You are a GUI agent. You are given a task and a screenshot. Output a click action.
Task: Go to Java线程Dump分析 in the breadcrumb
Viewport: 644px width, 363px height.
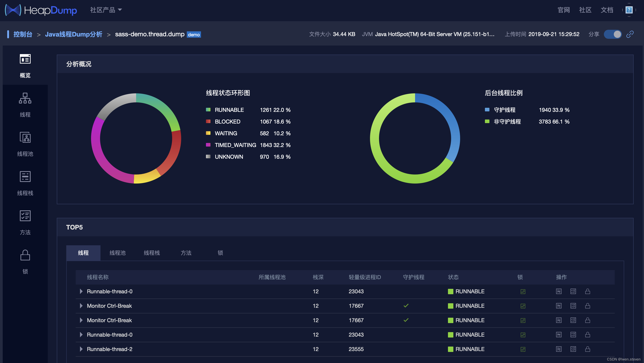(x=73, y=34)
